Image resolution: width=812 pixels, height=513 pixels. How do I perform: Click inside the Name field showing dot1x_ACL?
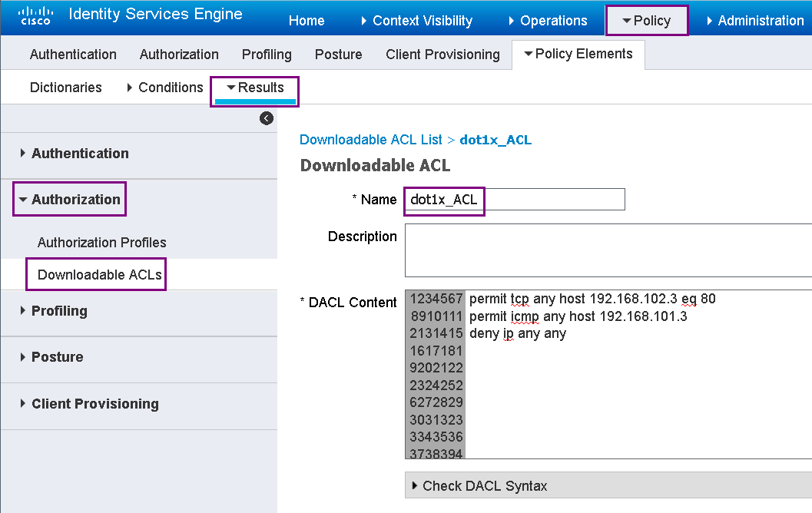point(515,199)
